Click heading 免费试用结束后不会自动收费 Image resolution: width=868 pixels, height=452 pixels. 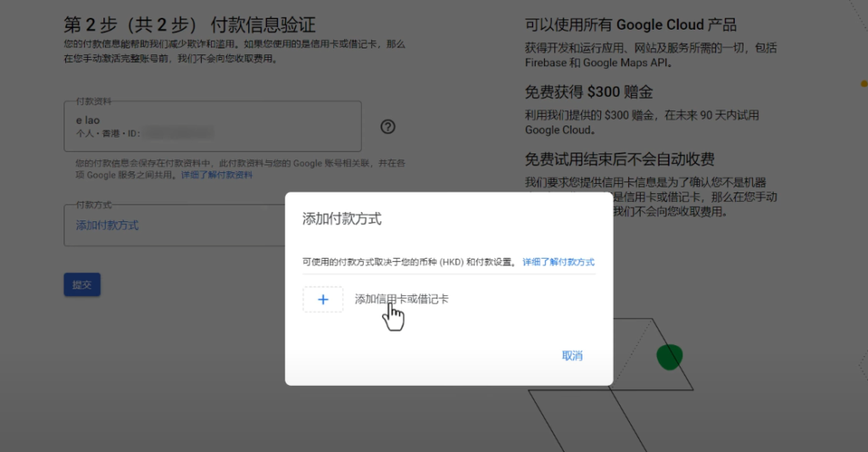pos(620,159)
